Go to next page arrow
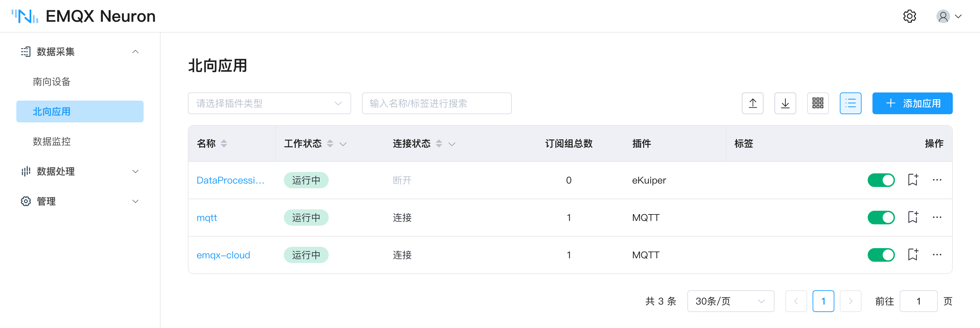 (x=851, y=301)
